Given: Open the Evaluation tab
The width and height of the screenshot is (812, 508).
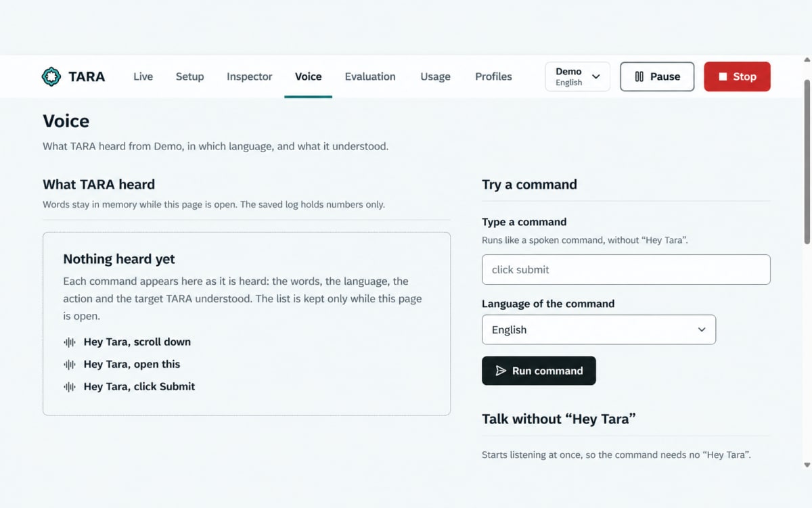Looking at the screenshot, I should (x=370, y=76).
